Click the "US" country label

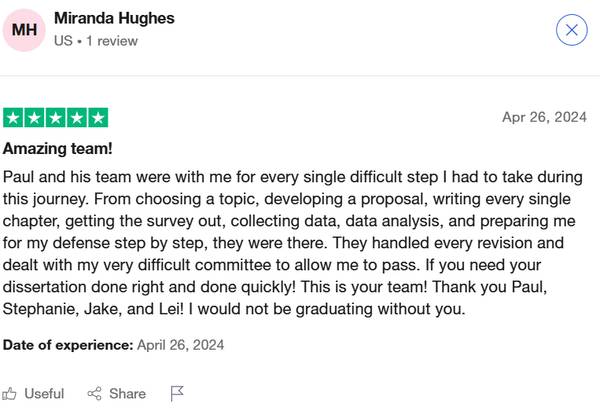[x=63, y=41]
